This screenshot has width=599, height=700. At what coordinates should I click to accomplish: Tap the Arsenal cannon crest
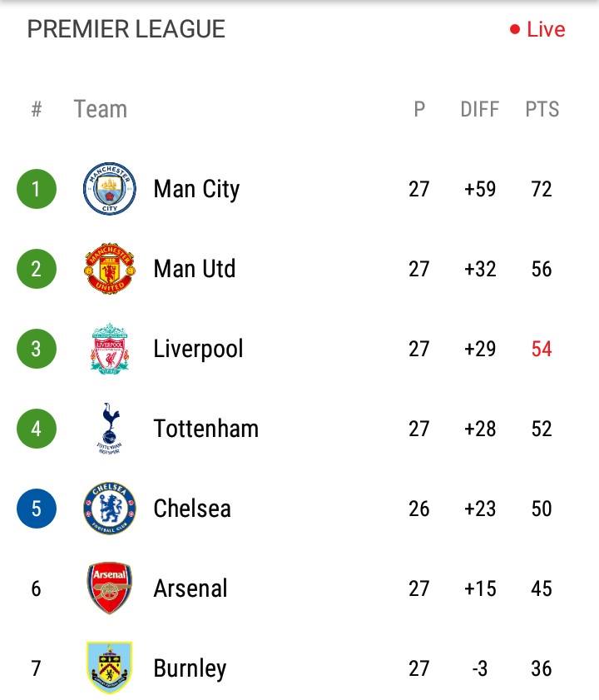point(110,588)
